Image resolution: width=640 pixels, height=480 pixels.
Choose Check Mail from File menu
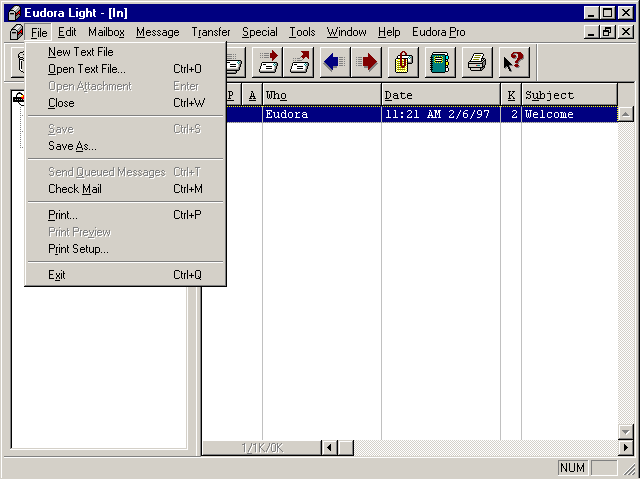coord(125,189)
